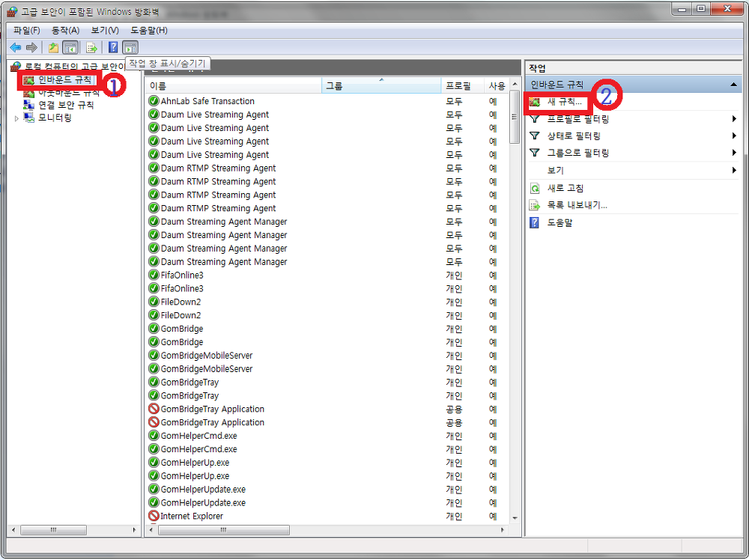This screenshot has width=749, height=560.
Task: Click the tree pane scroll right arrow
Action: (134, 530)
